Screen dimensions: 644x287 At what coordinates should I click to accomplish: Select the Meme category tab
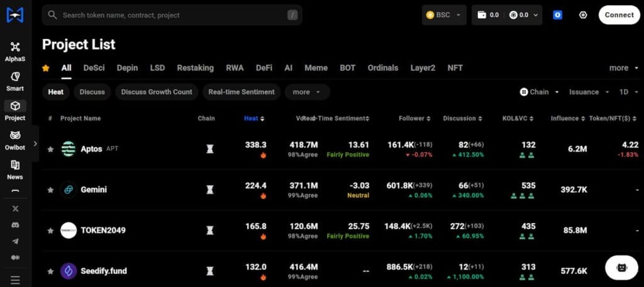(316, 68)
